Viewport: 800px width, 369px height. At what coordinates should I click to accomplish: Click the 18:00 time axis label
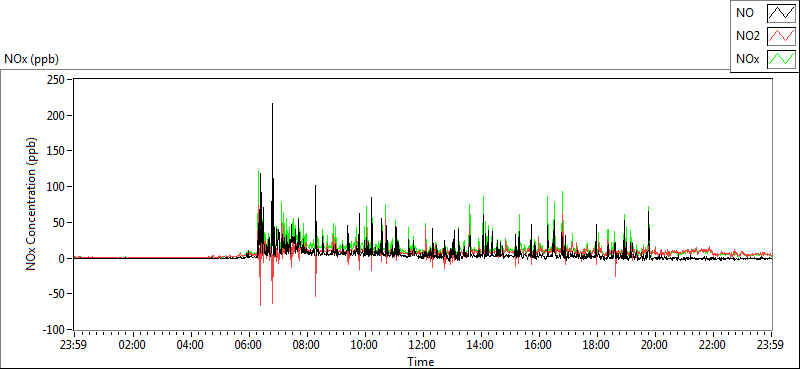point(597,345)
